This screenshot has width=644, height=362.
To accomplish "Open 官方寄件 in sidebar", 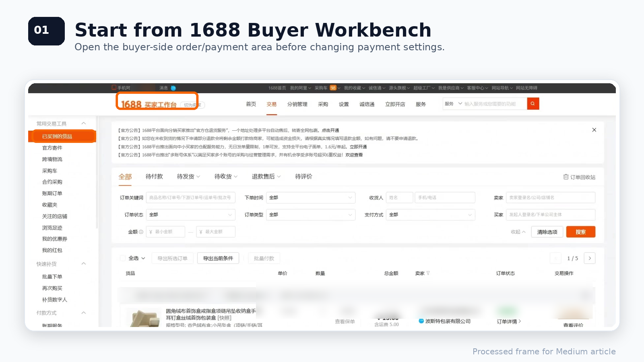I will (52, 148).
